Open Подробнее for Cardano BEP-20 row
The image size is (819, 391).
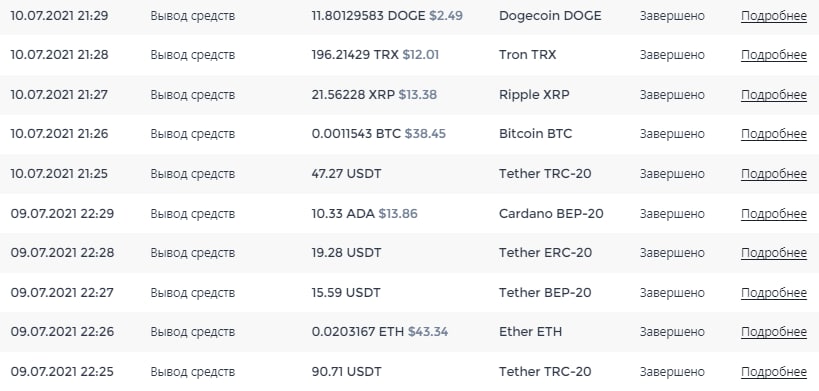774,214
